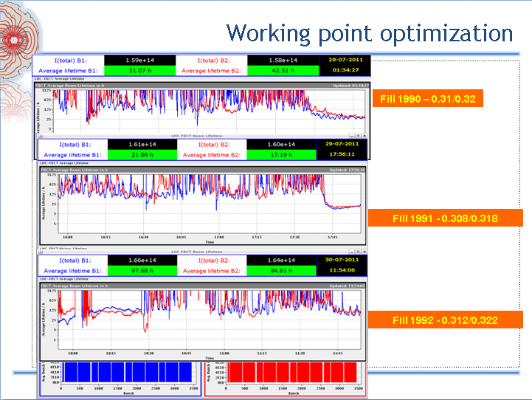Click the 97.68 h lifetime value
Viewport: 532px width, 400px height.
142,271
